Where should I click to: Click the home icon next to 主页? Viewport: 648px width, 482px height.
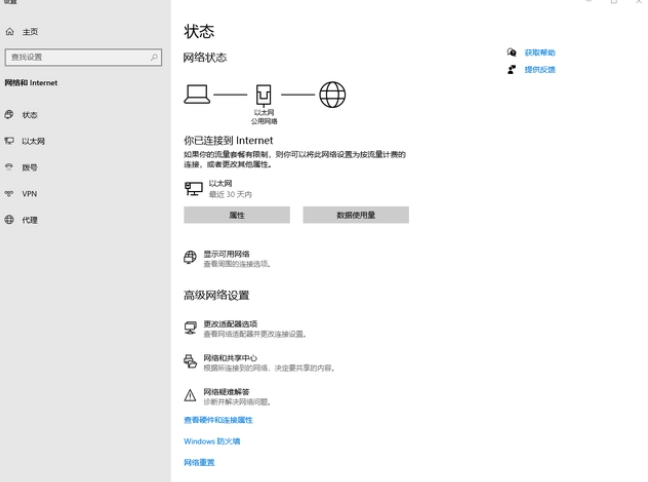pyautogui.click(x=10, y=32)
